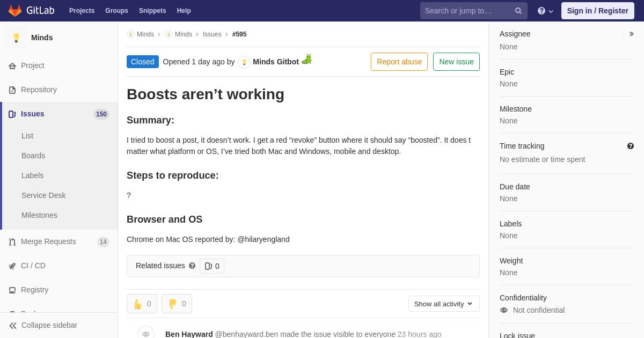The height and width of the screenshot is (338, 644).
Task: Click Report abuse button
Action: point(399,62)
